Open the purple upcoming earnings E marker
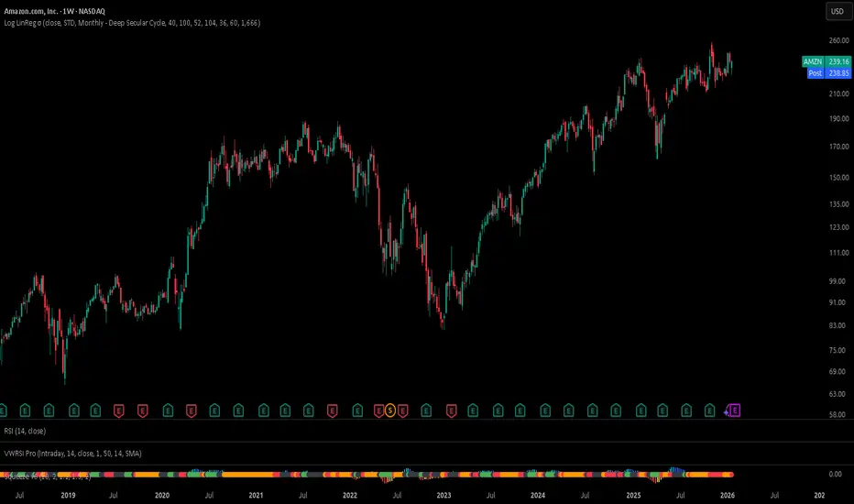 (x=735, y=411)
